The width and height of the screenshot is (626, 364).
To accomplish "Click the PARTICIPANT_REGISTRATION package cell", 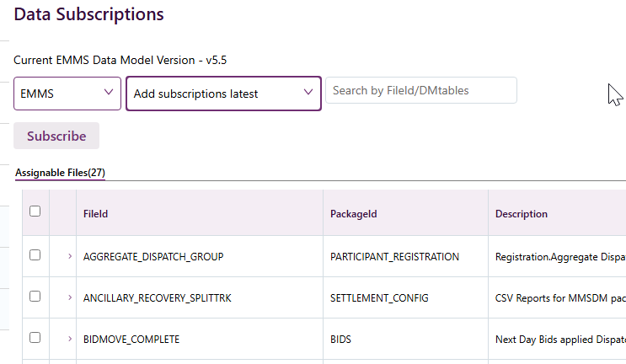I will coord(394,256).
